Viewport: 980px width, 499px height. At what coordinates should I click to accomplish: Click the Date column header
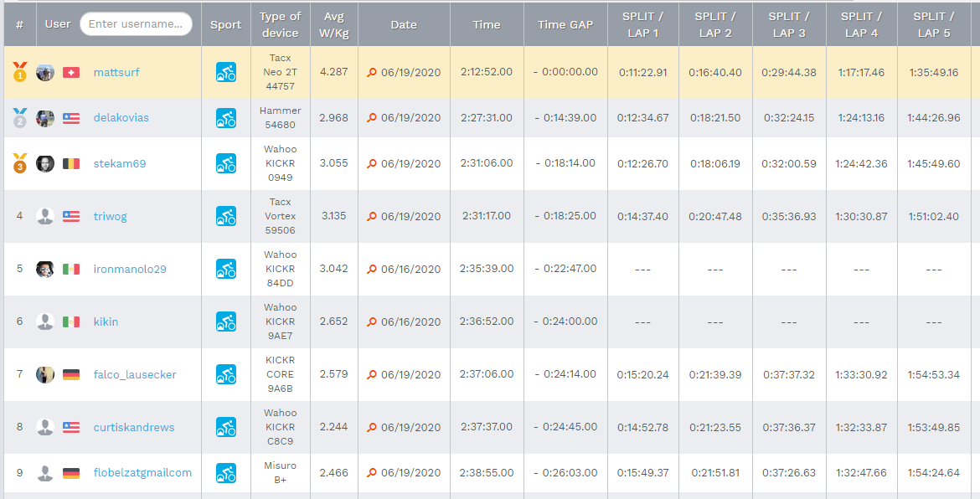(x=404, y=24)
